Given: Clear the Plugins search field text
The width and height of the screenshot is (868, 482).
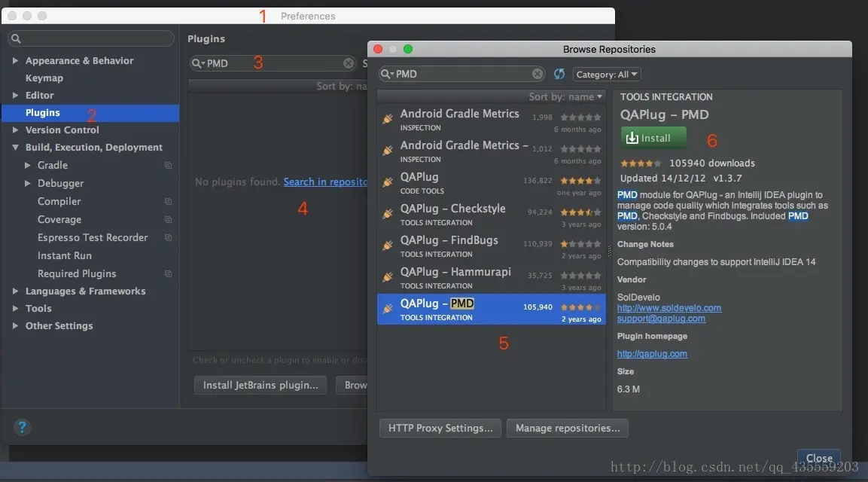Looking at the screenshot, I should coord(349,63).
